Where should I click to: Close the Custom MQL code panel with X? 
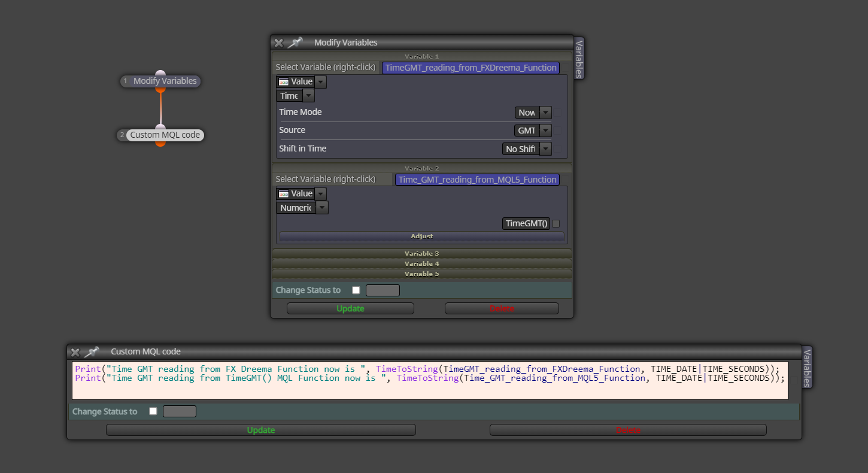pos(75,352)
